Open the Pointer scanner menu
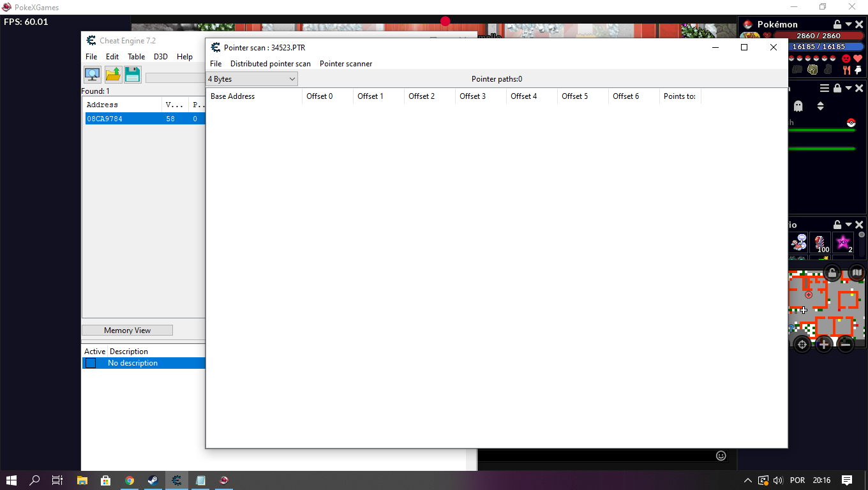Image resolution: width=868 pixels, height=490 pixels. point(345,64)
